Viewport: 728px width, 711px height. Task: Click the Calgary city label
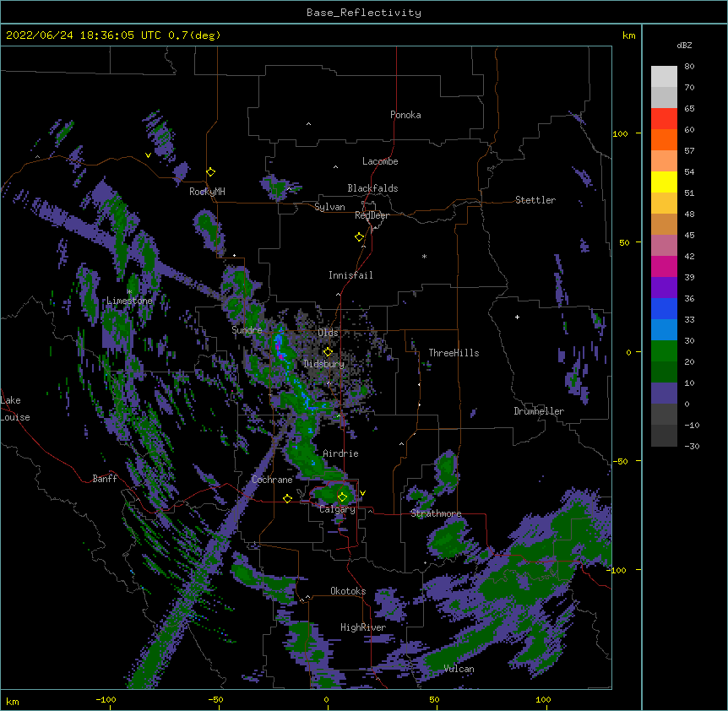(337, 509)
